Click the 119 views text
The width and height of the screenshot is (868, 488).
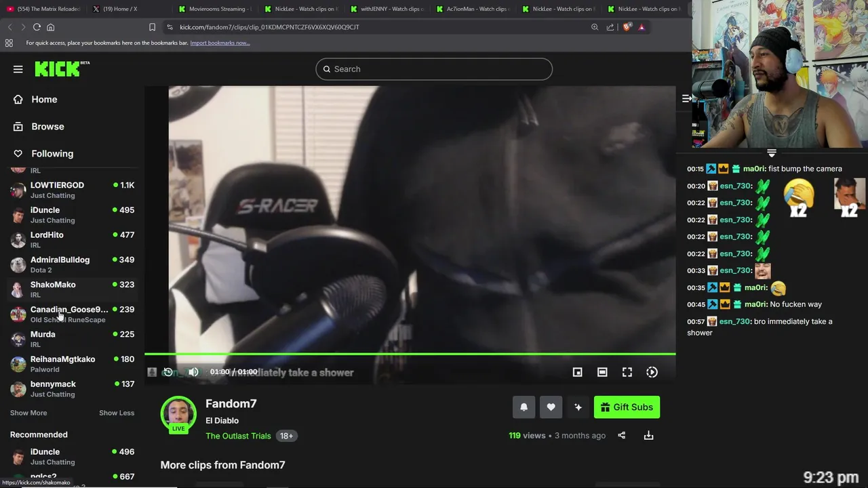[527, 436]
